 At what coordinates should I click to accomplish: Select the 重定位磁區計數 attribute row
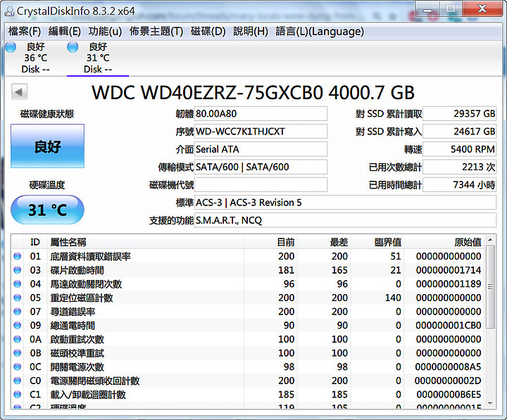(x=248, y=298)
